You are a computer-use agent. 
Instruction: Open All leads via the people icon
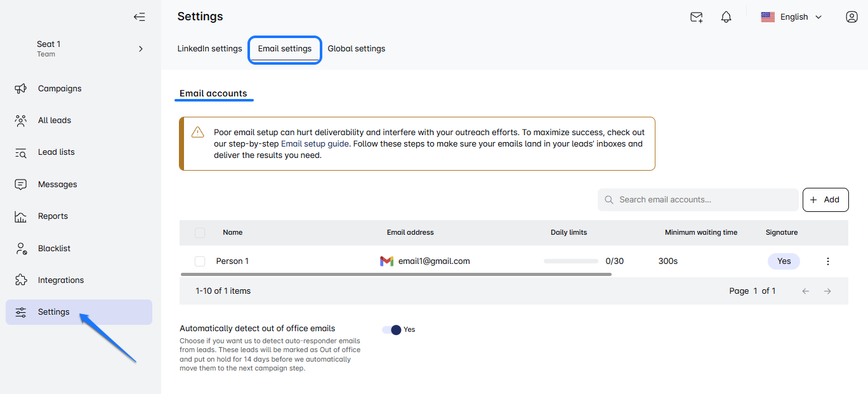pos(21,121)
